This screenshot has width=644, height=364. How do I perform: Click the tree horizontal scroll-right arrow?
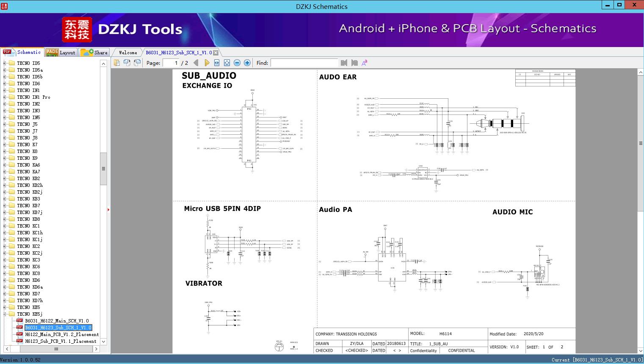point(96,349)
